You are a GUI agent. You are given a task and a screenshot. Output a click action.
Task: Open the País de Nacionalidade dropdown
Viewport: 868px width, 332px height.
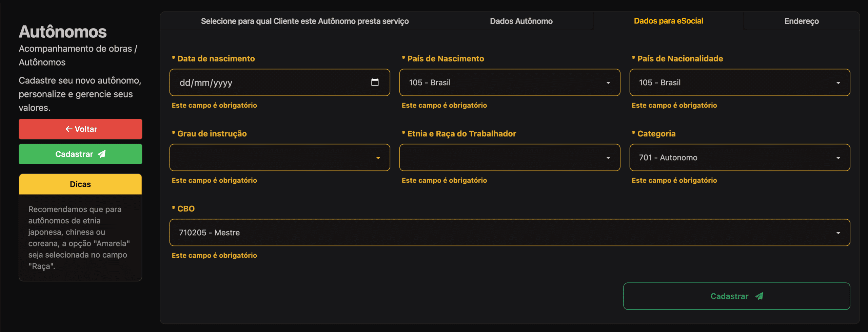(739, 82)
